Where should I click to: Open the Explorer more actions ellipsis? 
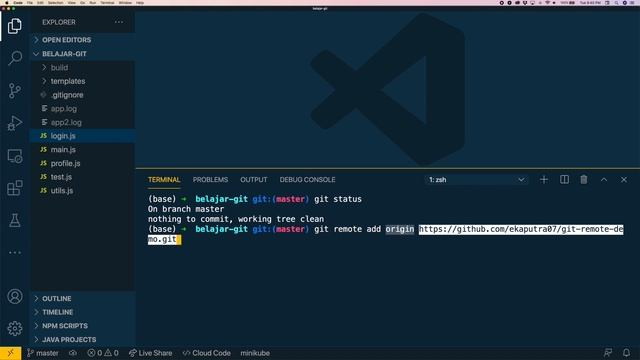pyautogui.click(x=119, y=22)
